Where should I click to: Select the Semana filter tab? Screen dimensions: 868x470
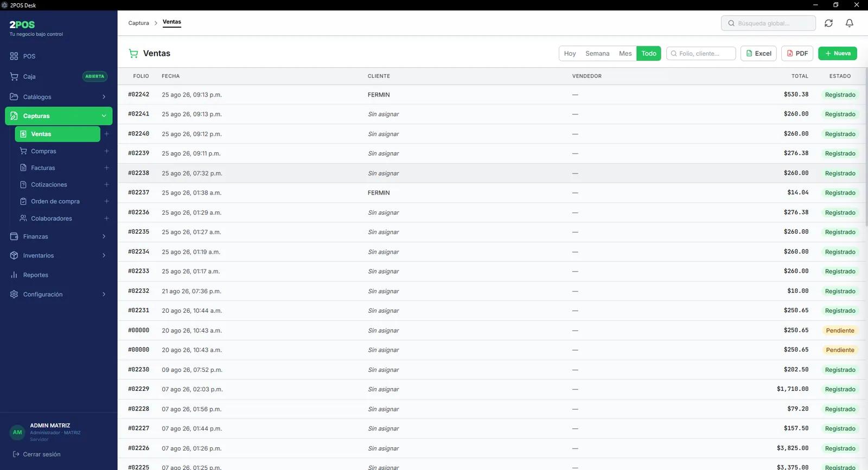coord(597,54)
